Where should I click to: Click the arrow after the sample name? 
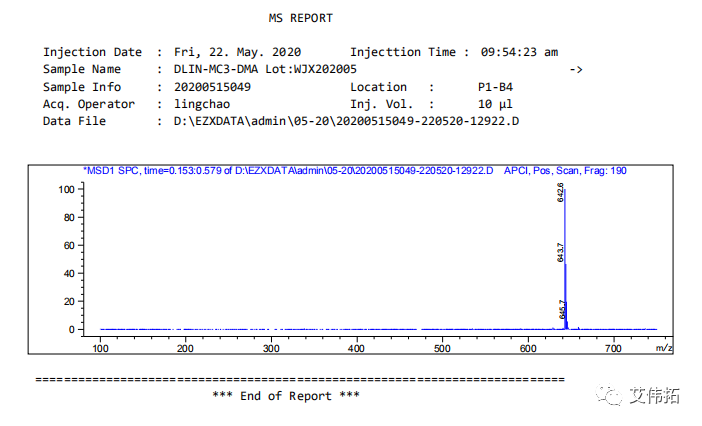pos(575,69)
